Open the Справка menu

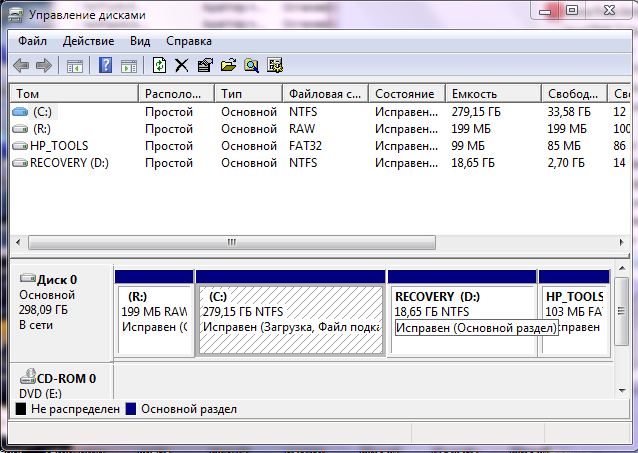tap(189, 41)
